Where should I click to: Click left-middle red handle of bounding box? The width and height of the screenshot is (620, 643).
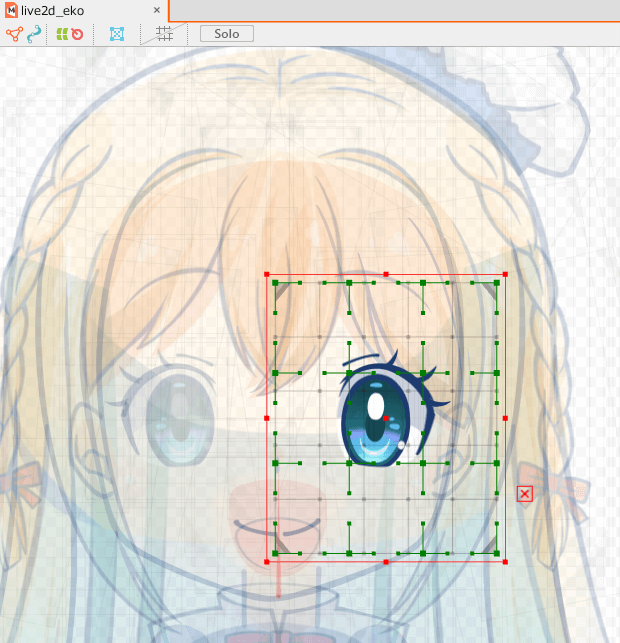point(267,418)
